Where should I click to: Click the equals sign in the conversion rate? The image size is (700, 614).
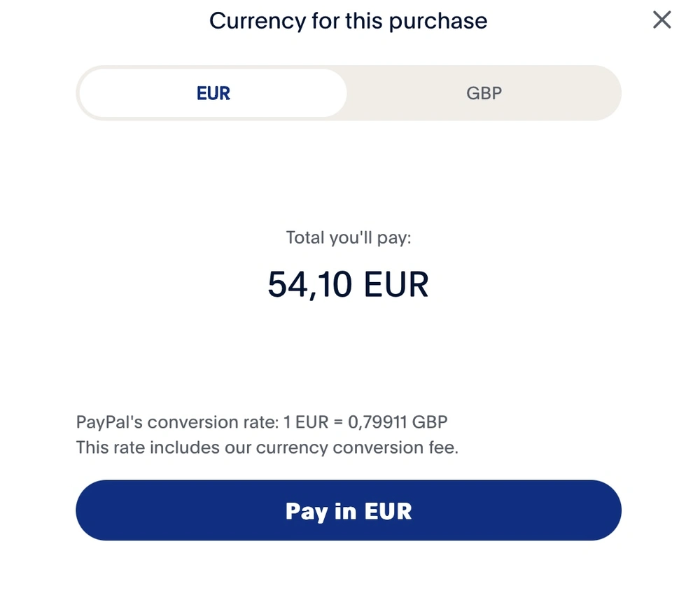[x=338, y=422]
